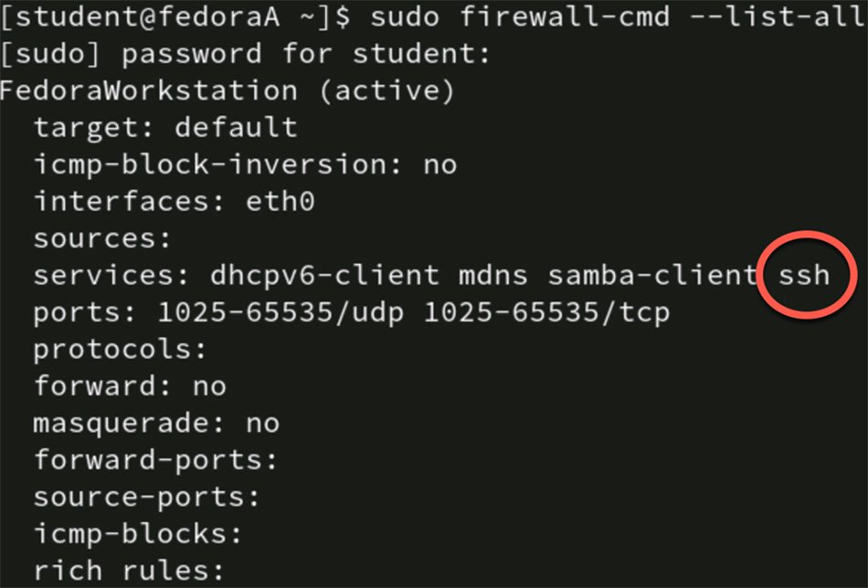Click the eth0 interface name

click(281, 201)
